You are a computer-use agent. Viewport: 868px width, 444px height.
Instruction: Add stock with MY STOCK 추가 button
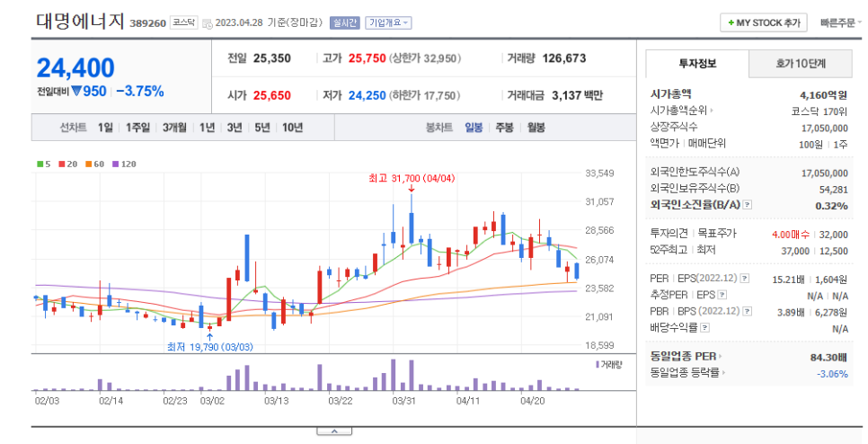point(764,22)
